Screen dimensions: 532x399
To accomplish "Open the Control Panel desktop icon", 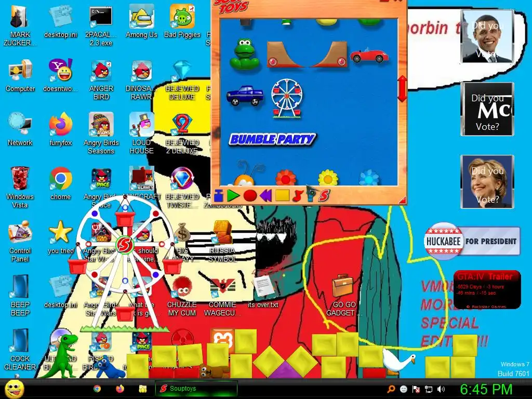I will click(20, 242).
